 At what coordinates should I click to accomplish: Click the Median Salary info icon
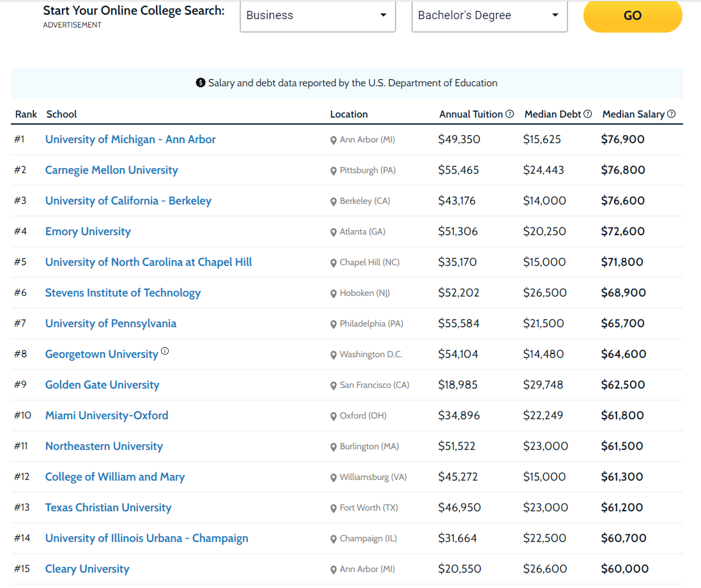point(672,114)
